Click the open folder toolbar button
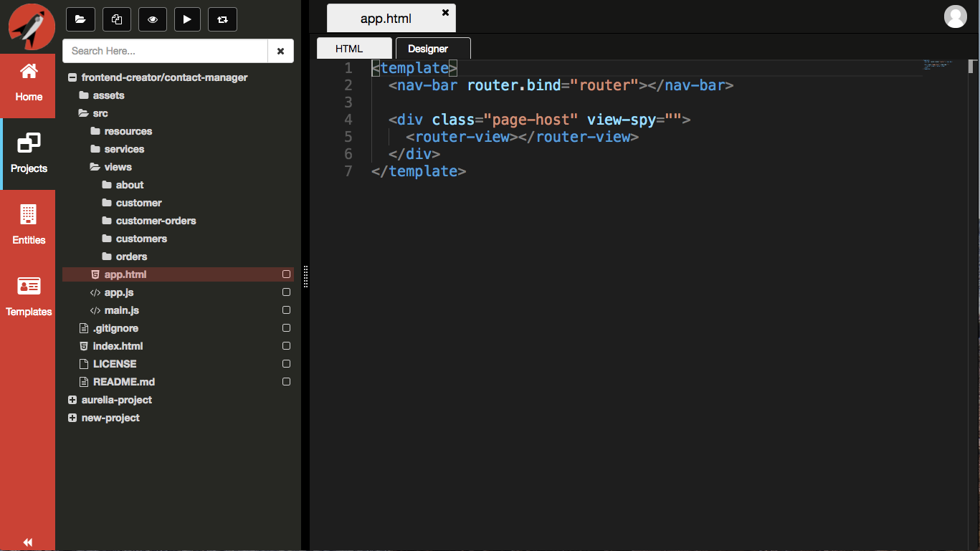Viewport: 980px width, 551px height. pos(80,19)
